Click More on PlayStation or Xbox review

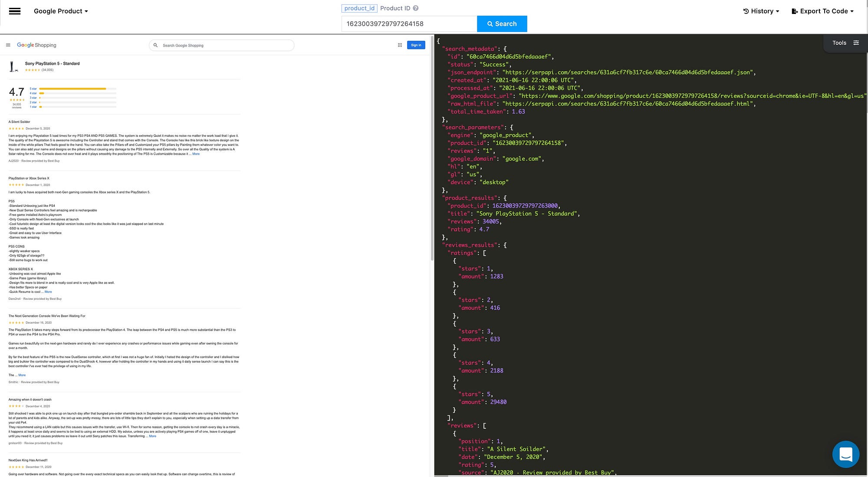pyautogui.click(x=48, y=292)
